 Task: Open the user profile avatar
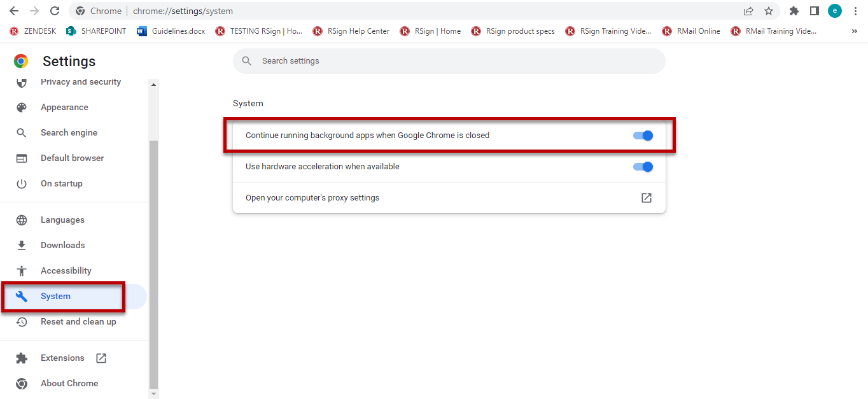(x=834, y=11)
